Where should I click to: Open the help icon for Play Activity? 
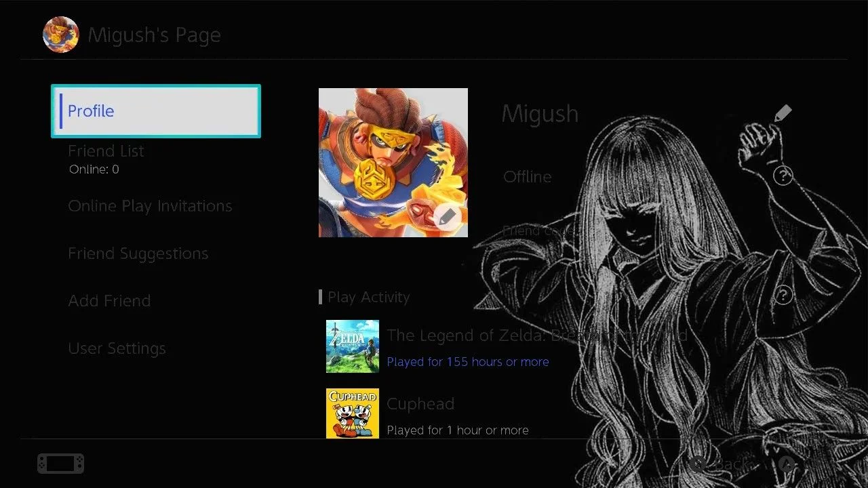pyautogui.click(x=783, y=295)
